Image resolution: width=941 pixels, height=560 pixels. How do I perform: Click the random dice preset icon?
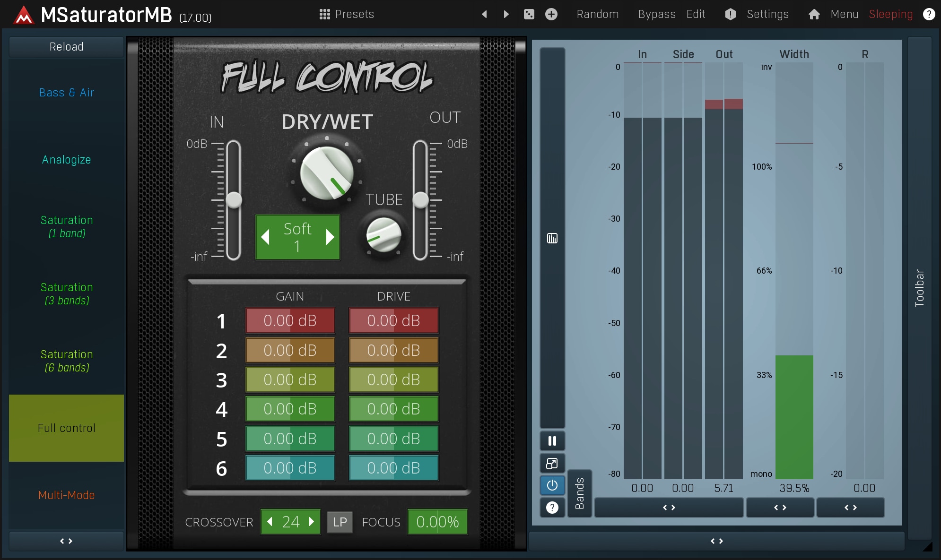[x=529, y=14]
